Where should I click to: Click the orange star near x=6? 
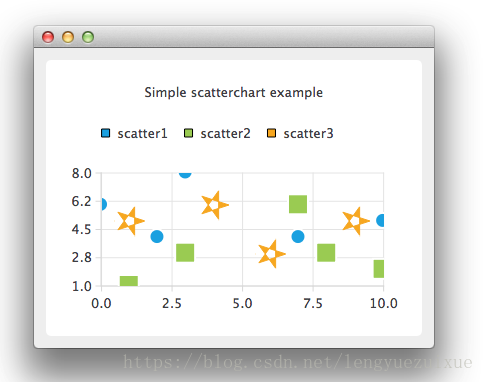[271, 254]
